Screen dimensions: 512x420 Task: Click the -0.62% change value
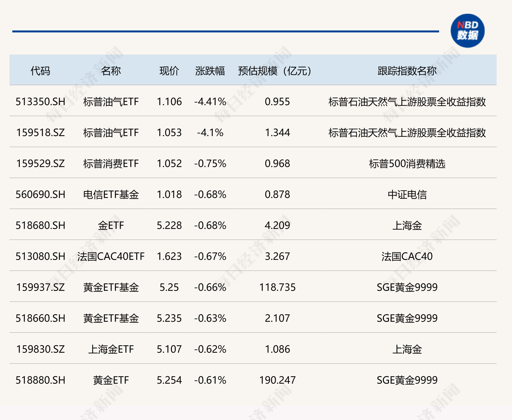[x=210, y=349]
